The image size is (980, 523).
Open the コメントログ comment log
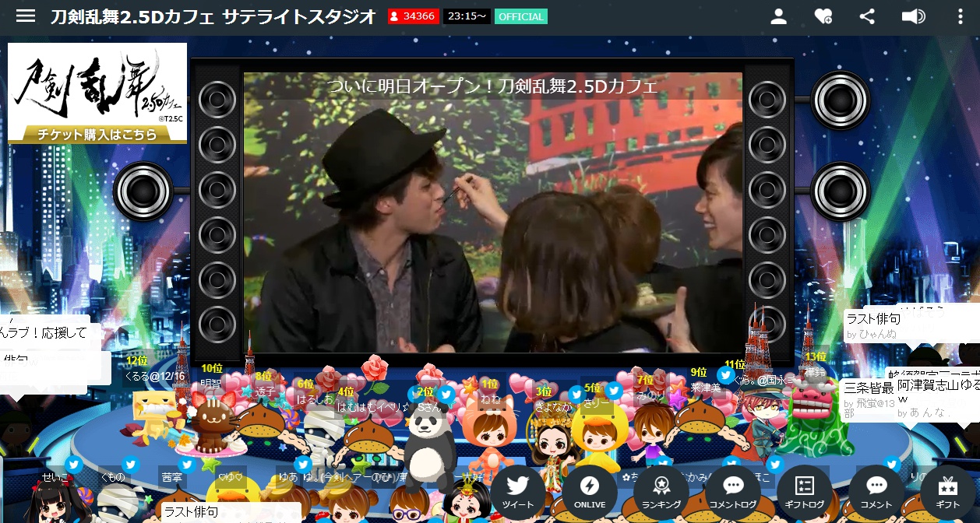(x=733, y=493)
